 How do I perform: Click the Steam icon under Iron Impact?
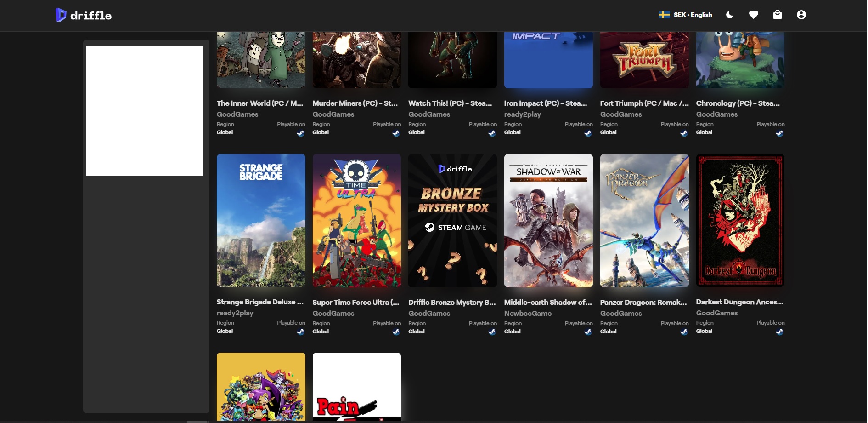588,133
